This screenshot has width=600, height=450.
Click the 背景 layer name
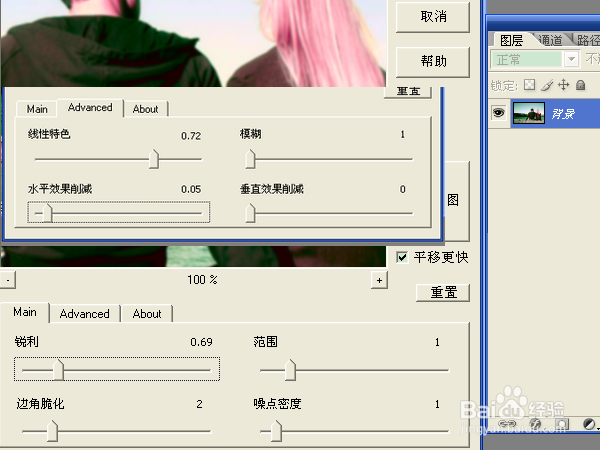tap(563, 114)
